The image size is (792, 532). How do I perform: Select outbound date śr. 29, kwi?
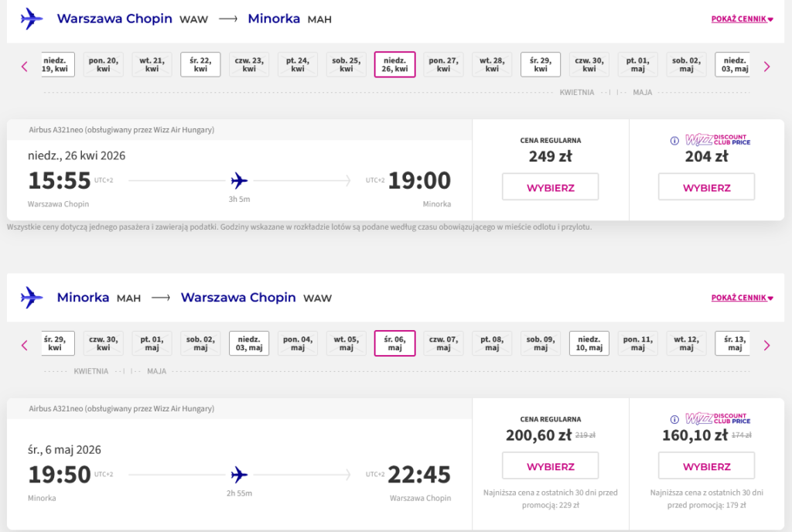541,64
